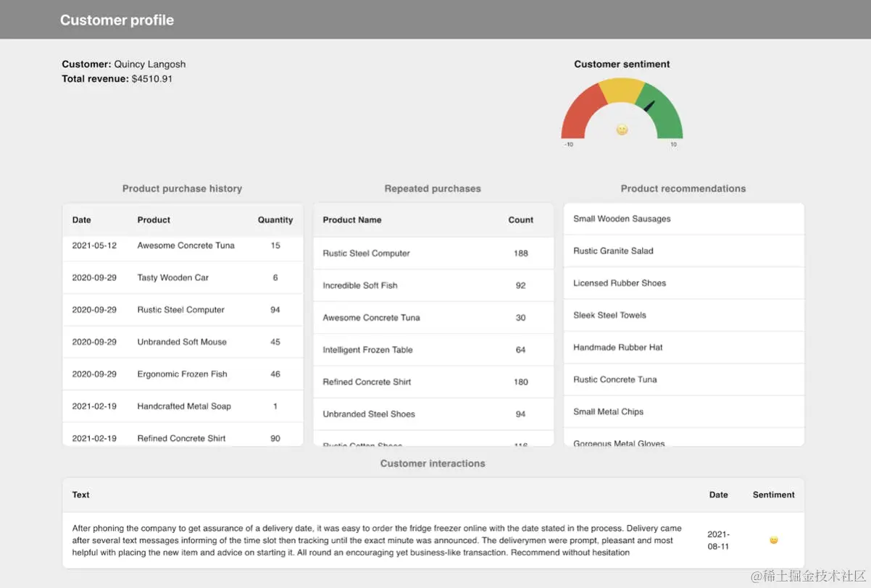
Task: Select the Repeated purchases section header
Action: pyautogui.click(x=433, y=188)
